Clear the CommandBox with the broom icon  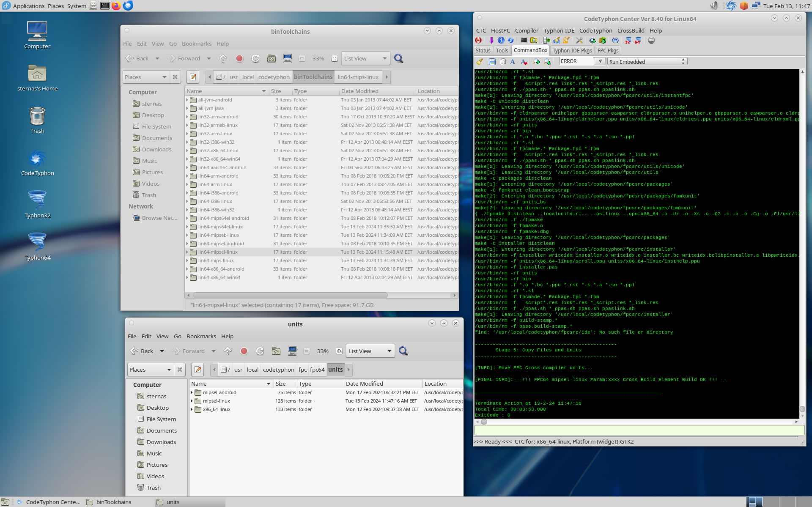[480, 62]
